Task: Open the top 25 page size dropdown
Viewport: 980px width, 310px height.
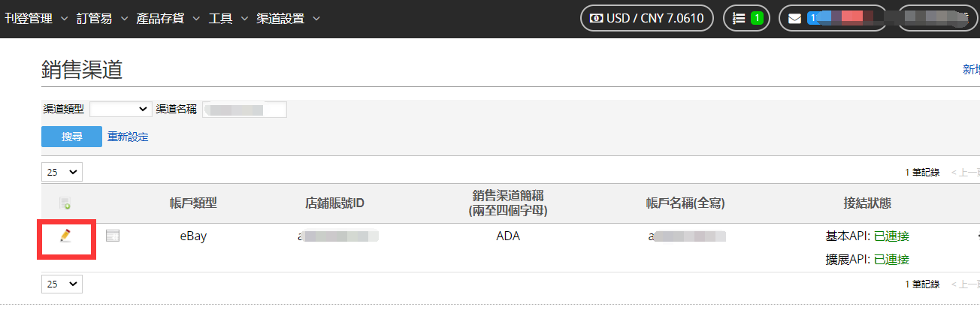Action: pos(62,172)
